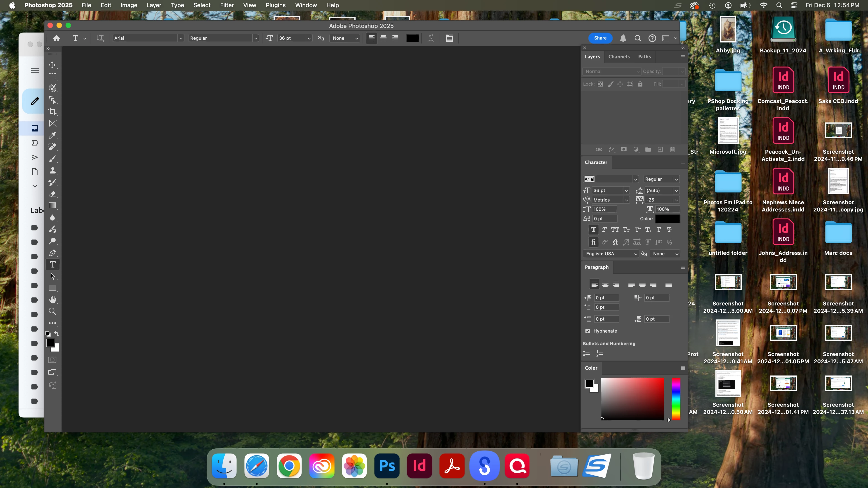Select the Eraser tool
Image resolution: width=868 pixels, height=488 pixels.
pyautogui.click(x=52, y=194)
